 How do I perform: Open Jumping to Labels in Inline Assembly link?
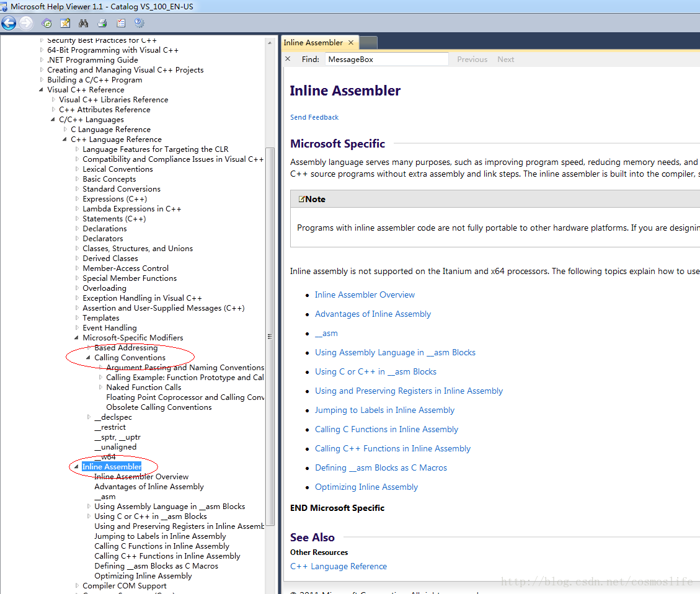point(384,410)
